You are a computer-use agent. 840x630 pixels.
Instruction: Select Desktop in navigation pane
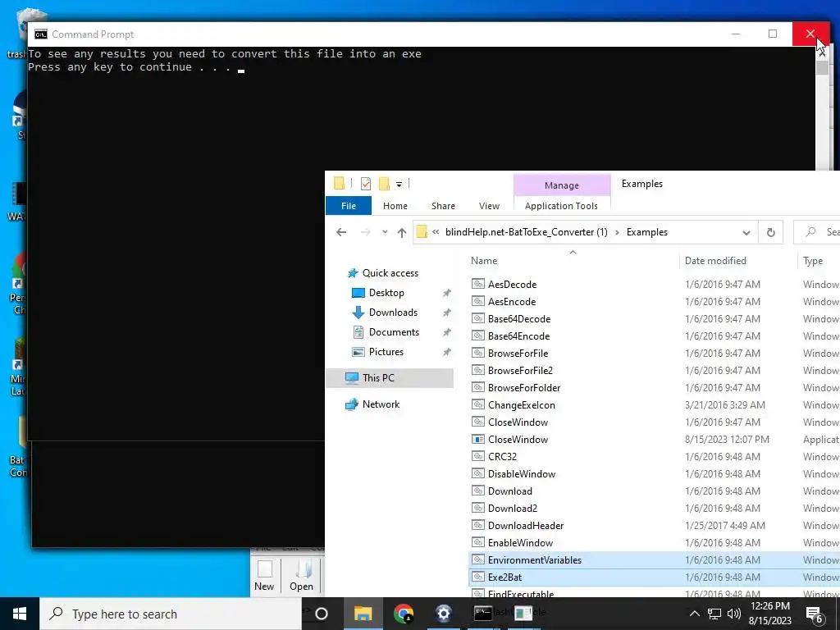(x=386, y=293)
